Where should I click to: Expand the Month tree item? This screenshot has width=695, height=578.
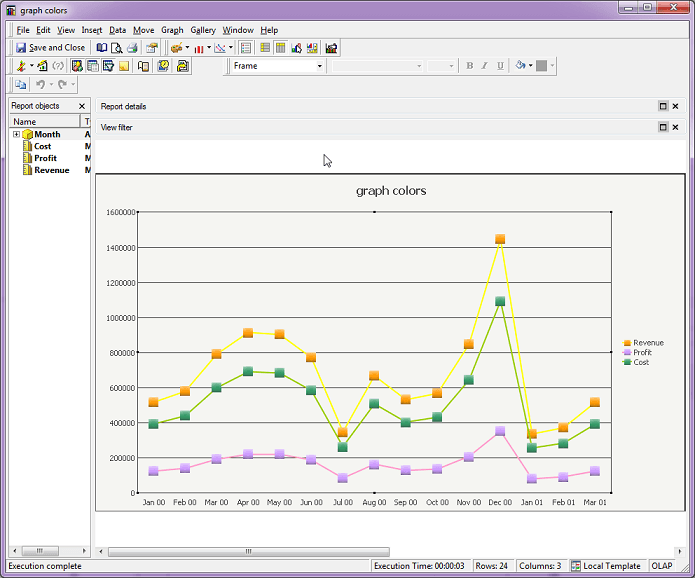point(16,134)
